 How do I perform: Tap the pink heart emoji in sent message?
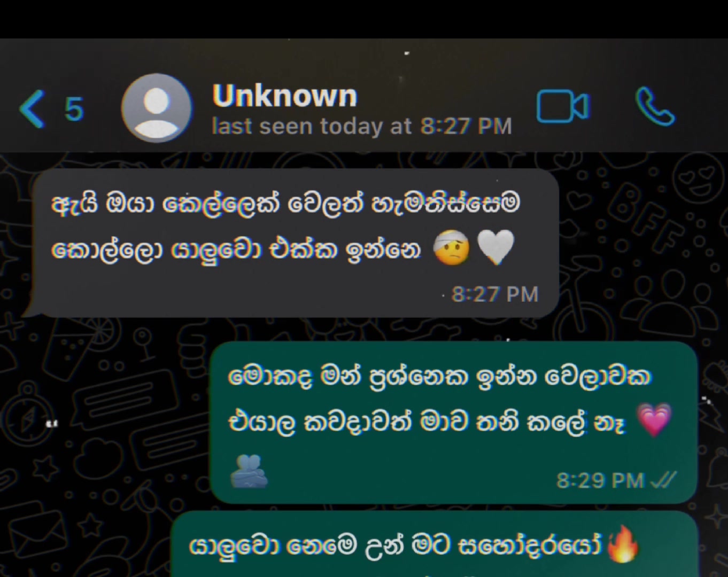654,420
